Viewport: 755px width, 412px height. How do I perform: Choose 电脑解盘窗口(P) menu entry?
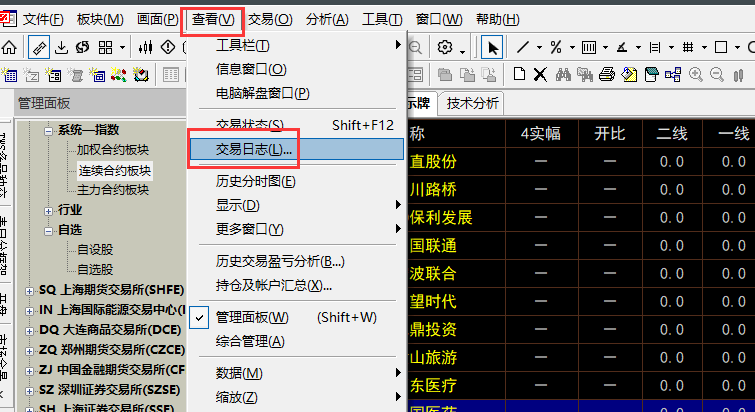coord(297,93)
